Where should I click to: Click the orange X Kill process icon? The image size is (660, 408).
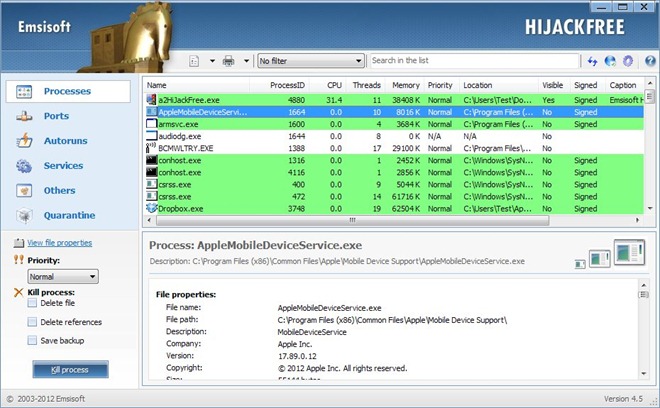19,292
